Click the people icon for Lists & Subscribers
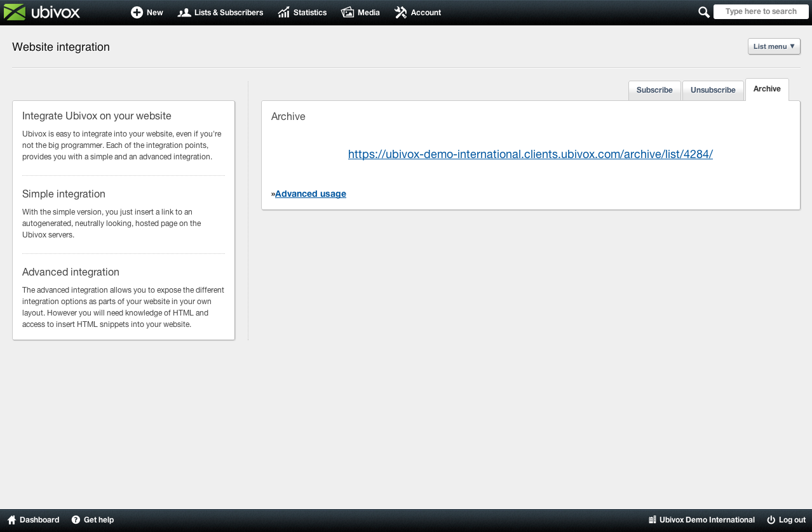This screenshot has width=812, height=532. tap(184, 12)
